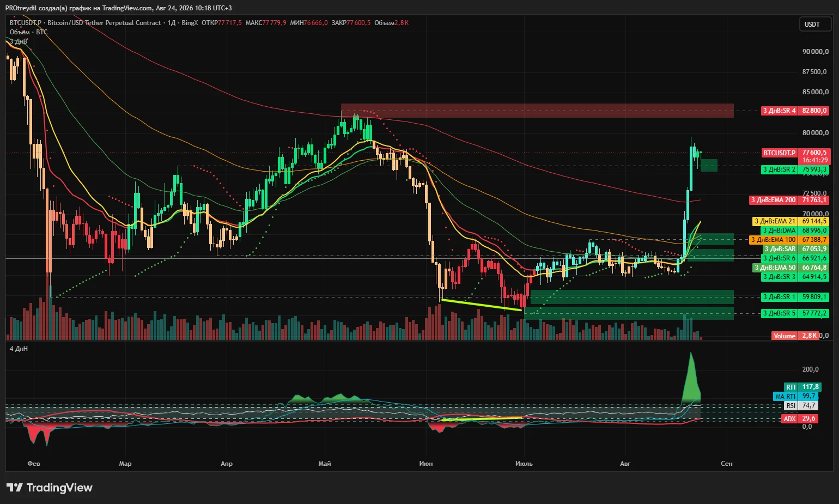Viewport: 839px width, 504px height.
Task: Click the '3 ДнВ:SR 6' 66921,6 label
Action: pyautogui.click(x=795, y=258)
